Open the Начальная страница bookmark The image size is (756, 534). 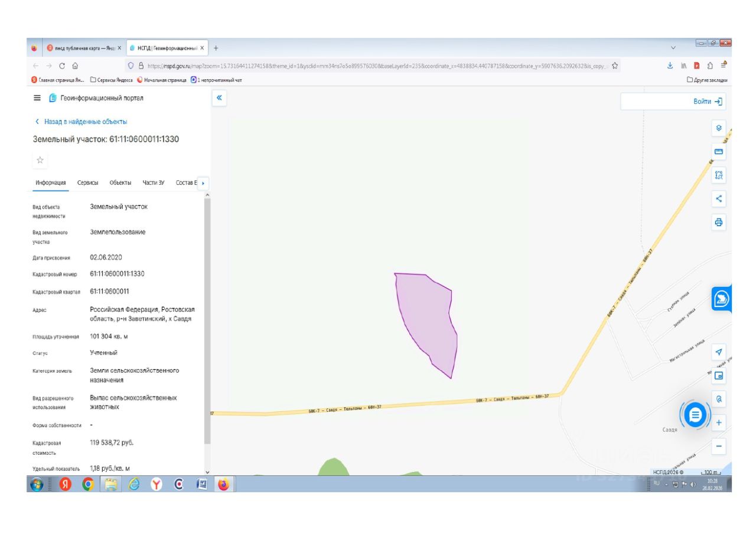pos(162,80)
